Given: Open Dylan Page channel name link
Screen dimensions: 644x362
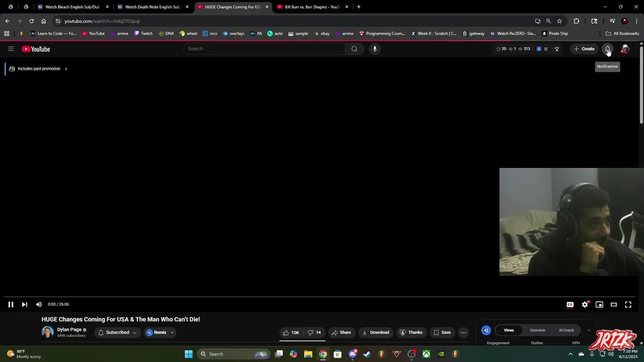Looking at the screenshot, I should pyautogui.click(x=69, y=330).
